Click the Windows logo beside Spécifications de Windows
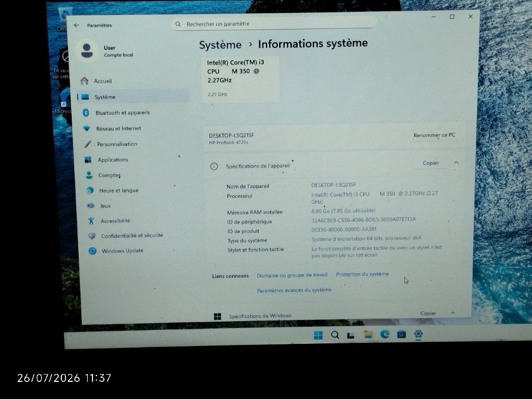The image size is (532, 399). [x=218, y=316]
